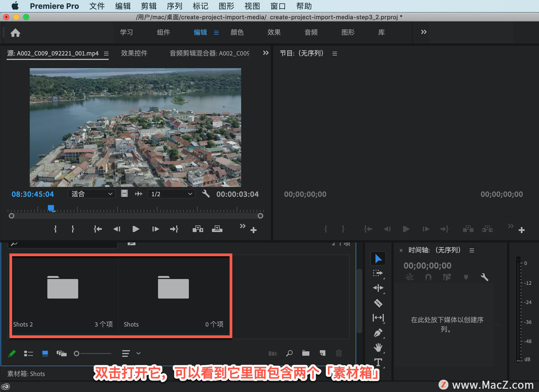Open 编辑 workspace menu icon

point(216,33)
